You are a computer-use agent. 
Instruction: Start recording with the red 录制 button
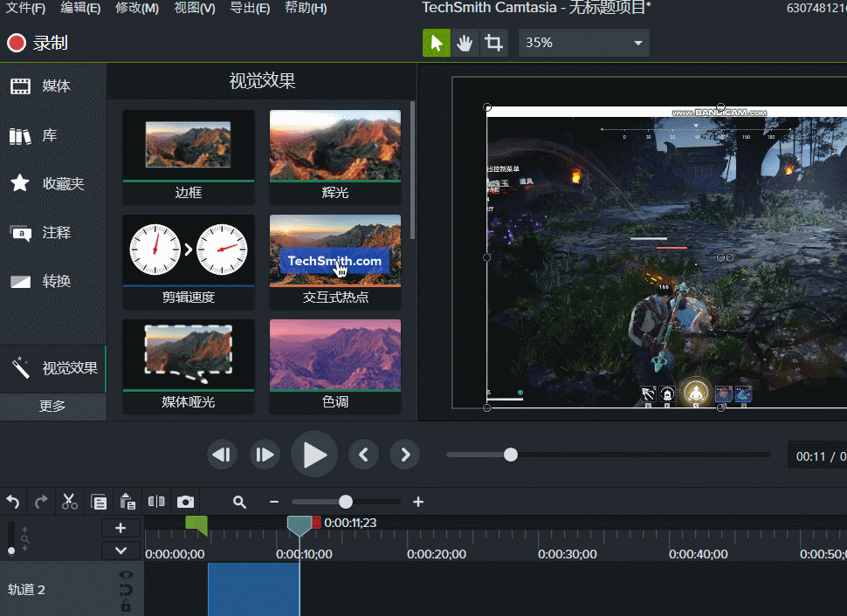(37, 43)
